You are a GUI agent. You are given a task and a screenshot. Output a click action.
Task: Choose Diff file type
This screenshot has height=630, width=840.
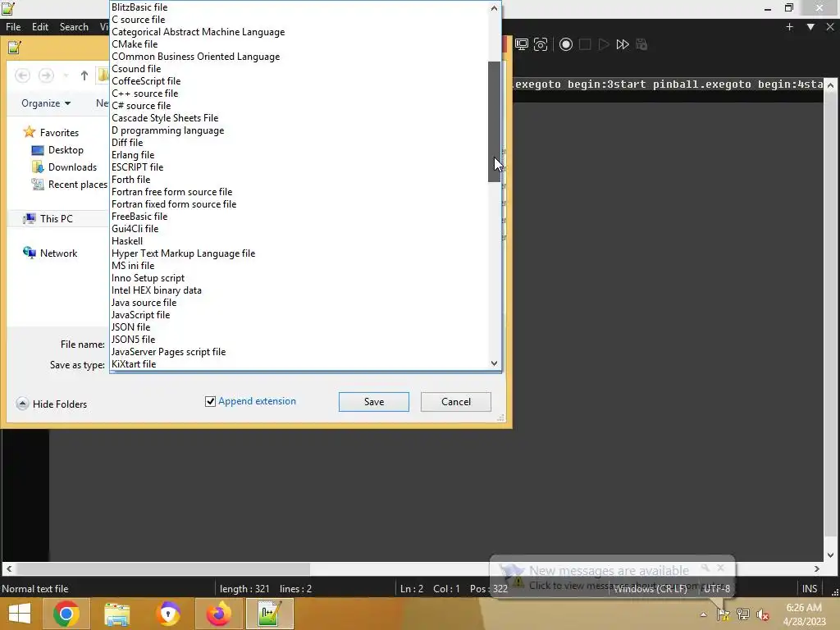click(299, 143)
